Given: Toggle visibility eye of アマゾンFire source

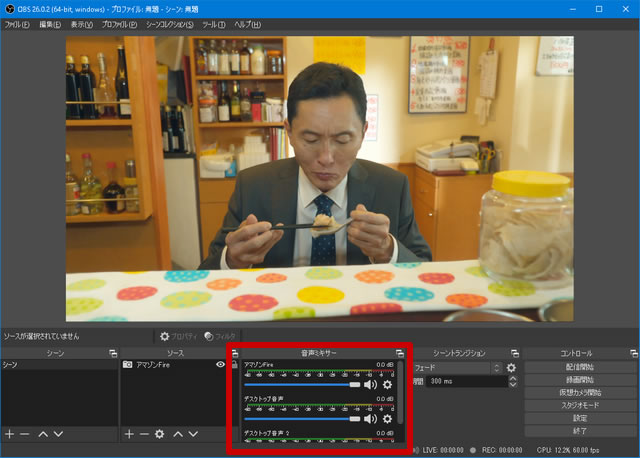Looking at the screenshot, I should (220, 366).
